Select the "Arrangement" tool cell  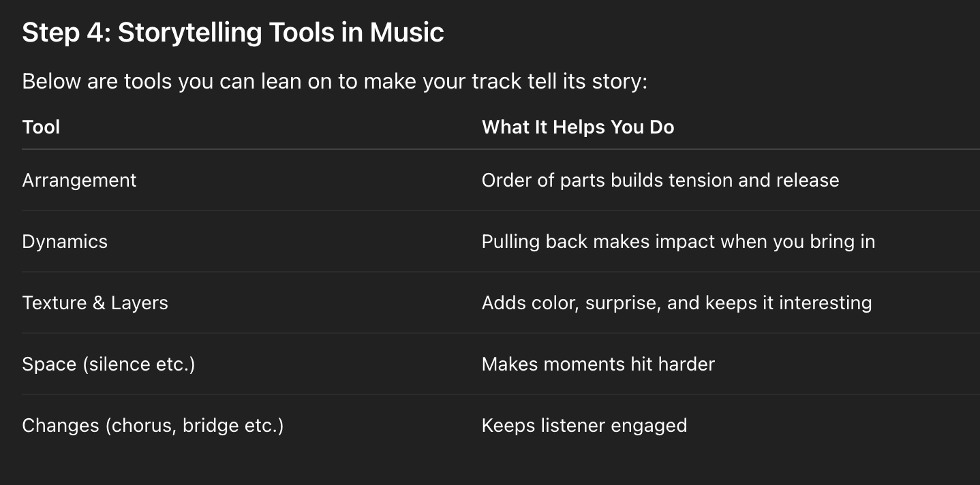79,181
